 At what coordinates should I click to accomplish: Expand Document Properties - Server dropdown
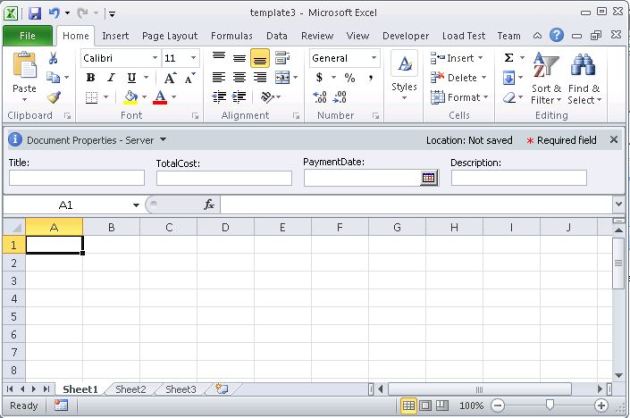[163, 140]
